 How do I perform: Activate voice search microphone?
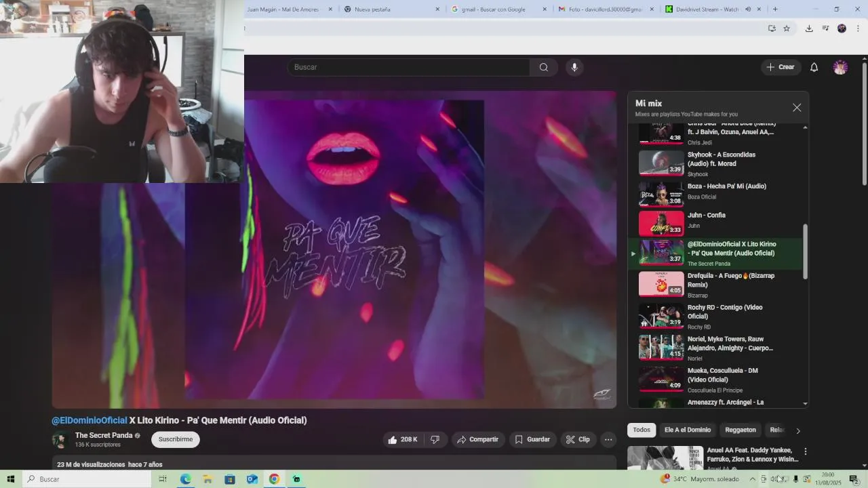click(x=574, y=67)
